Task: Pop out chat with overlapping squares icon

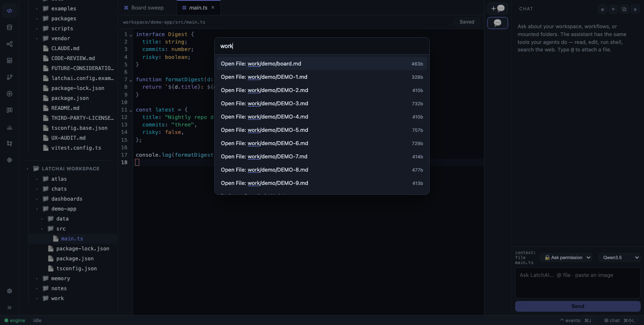Action: (x=624, y=9)
